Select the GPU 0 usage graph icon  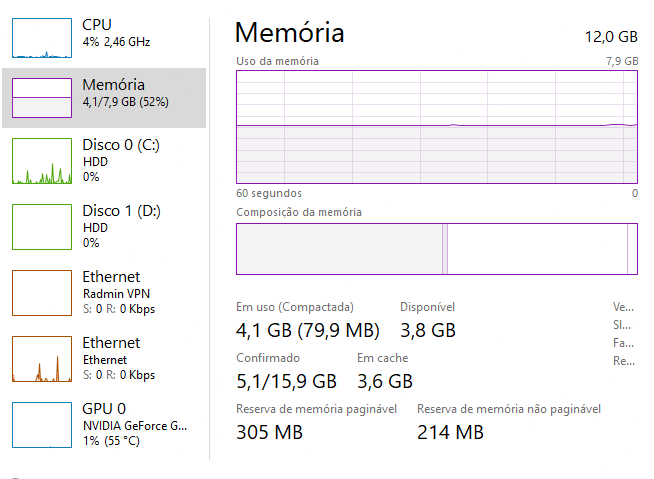[42, 425]
